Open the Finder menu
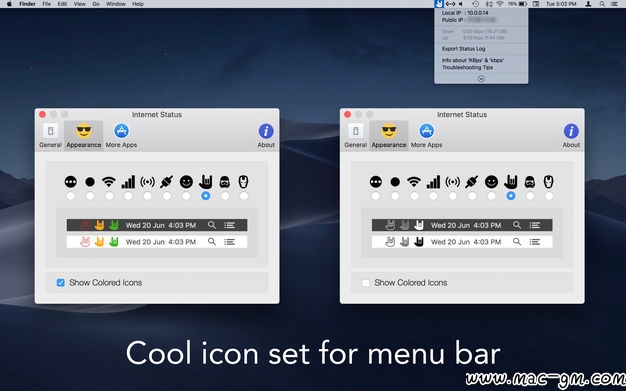Image resolution: width=626 pixels, height=391 pixels. [x=28, y=4]
